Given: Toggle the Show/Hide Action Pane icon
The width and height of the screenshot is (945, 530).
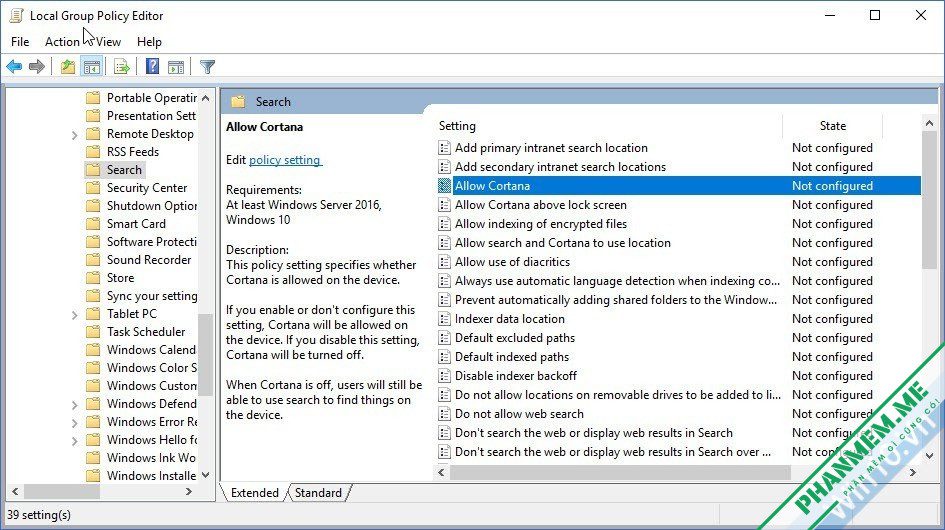Looking at the screenshot, I should click(176, 67).
